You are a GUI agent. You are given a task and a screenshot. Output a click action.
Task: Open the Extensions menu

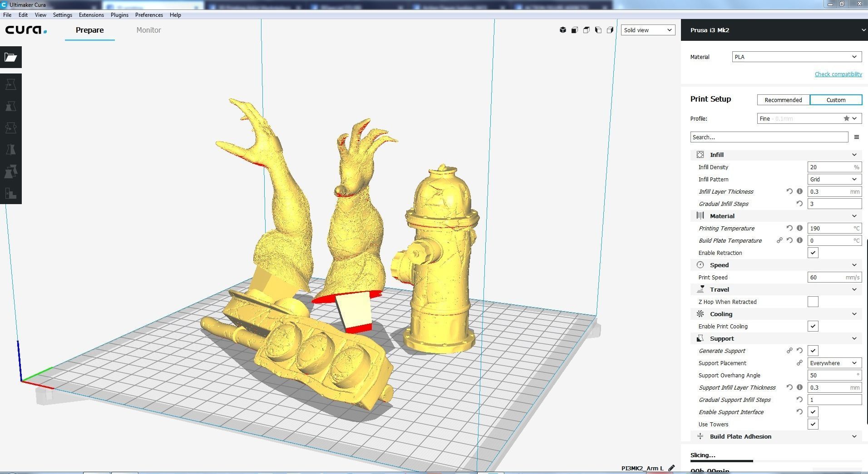[91, 15]
